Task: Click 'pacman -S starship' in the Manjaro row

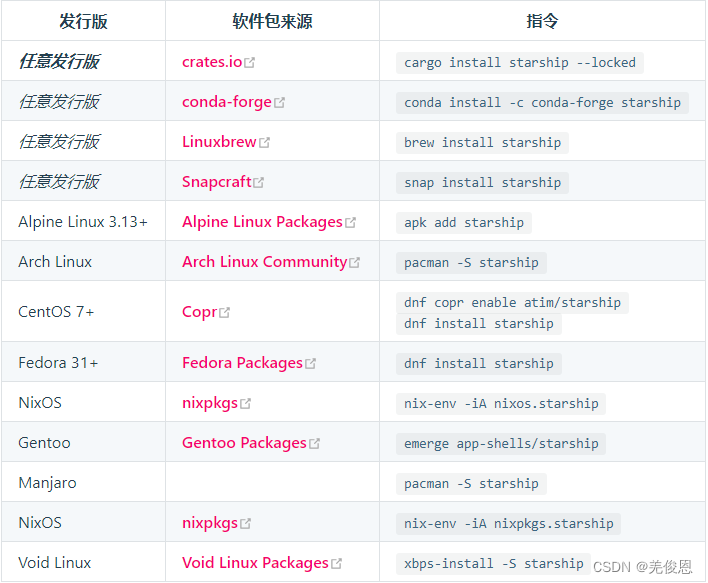Action: (x=471, y=484)
